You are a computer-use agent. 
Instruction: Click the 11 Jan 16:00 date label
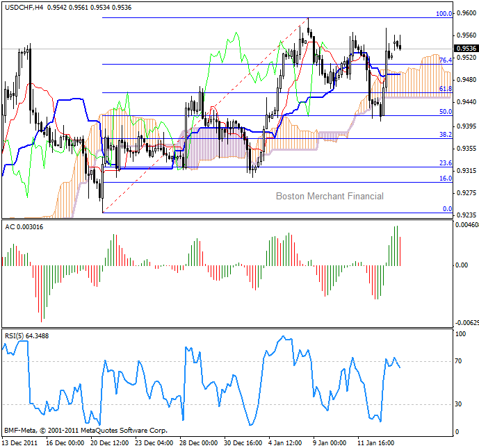tap(375, 443)
